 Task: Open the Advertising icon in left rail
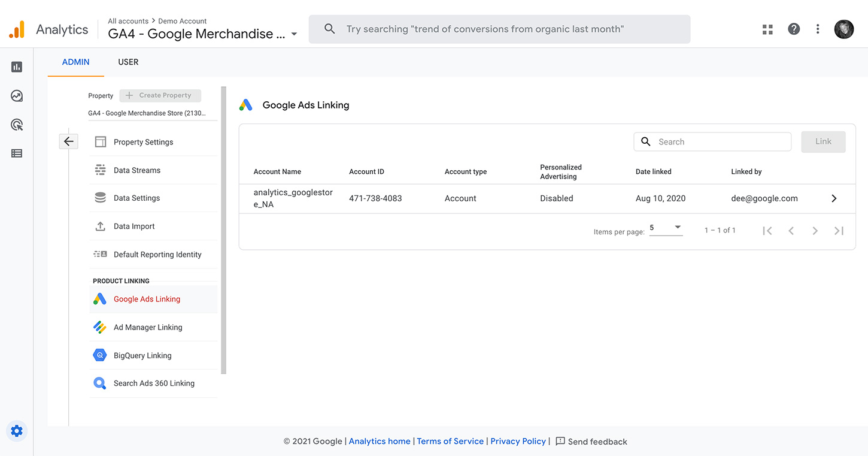click(17, 125)
